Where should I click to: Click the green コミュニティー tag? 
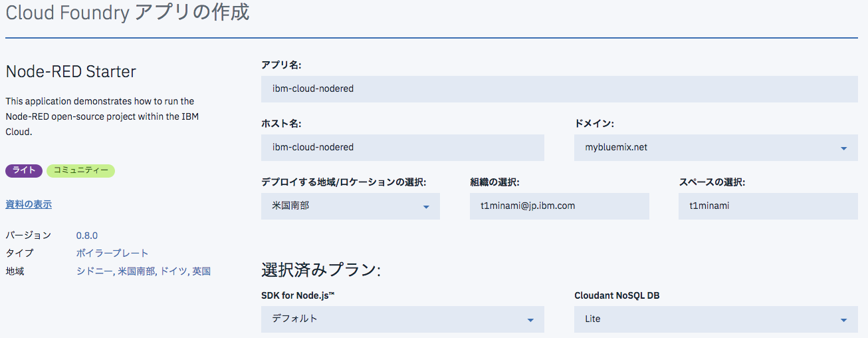pos(80,171)
